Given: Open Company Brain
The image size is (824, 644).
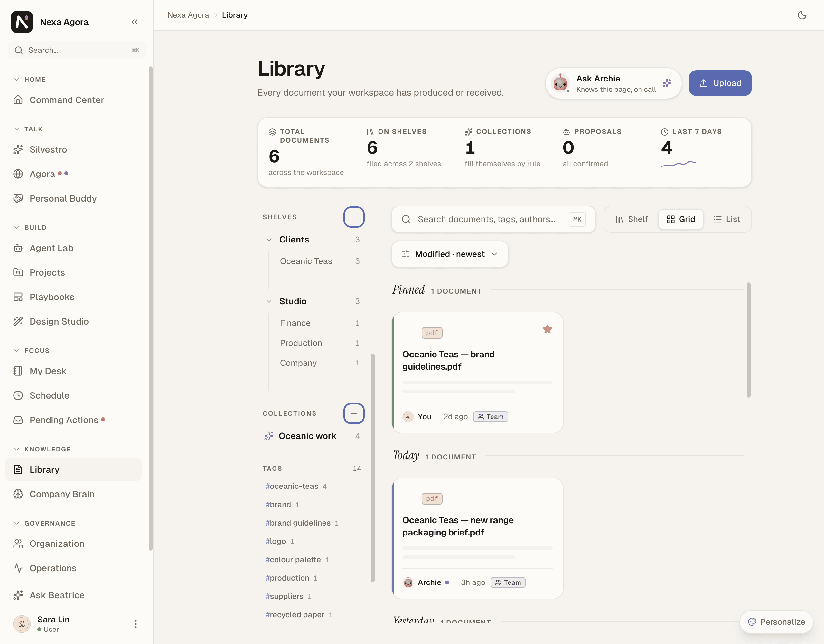Looking at the screenshot, I should [73, 494].
